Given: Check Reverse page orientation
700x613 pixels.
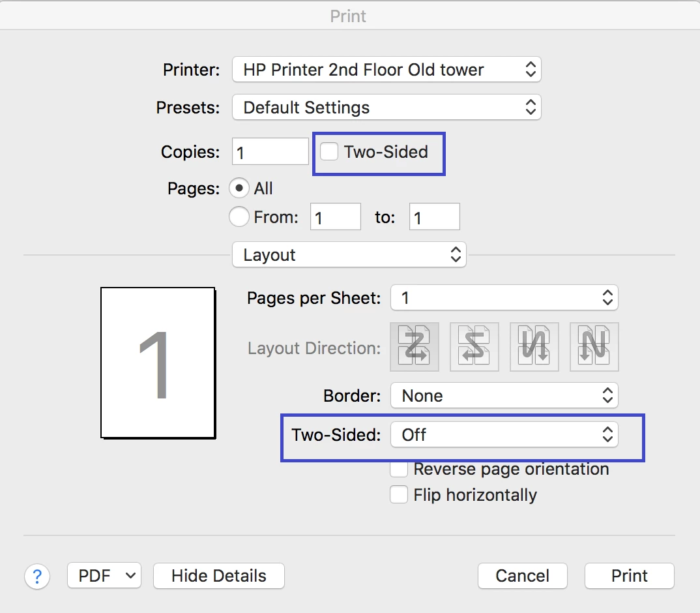Looking at the screenshot, I should [x=399, y=469].
